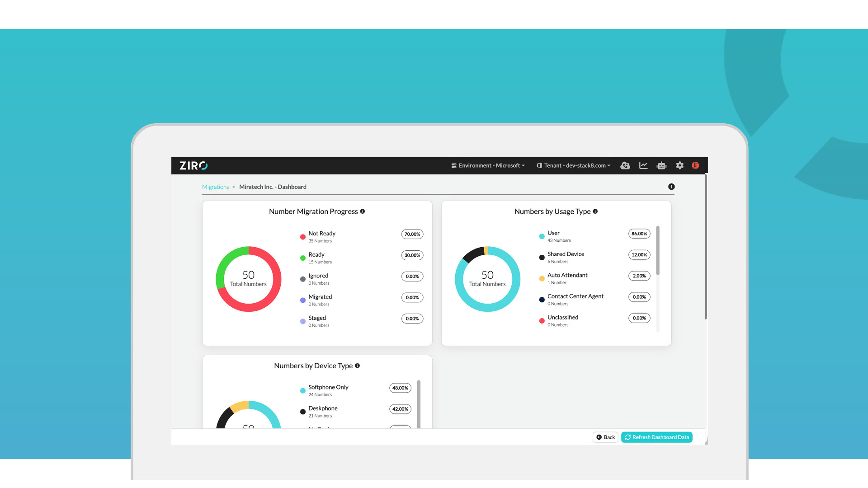Click the 12.00% badge for Shared Device

click(639, 255)
